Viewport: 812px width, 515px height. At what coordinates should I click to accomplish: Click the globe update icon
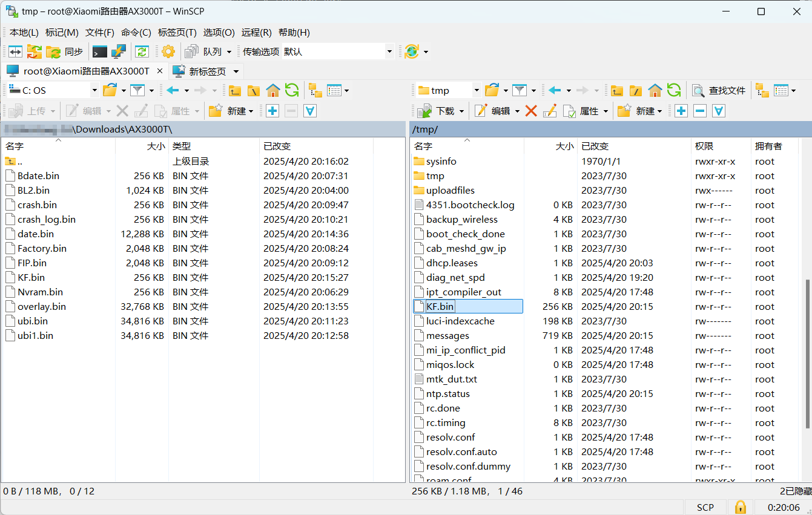pyautogui.click(x=411, y=52)
